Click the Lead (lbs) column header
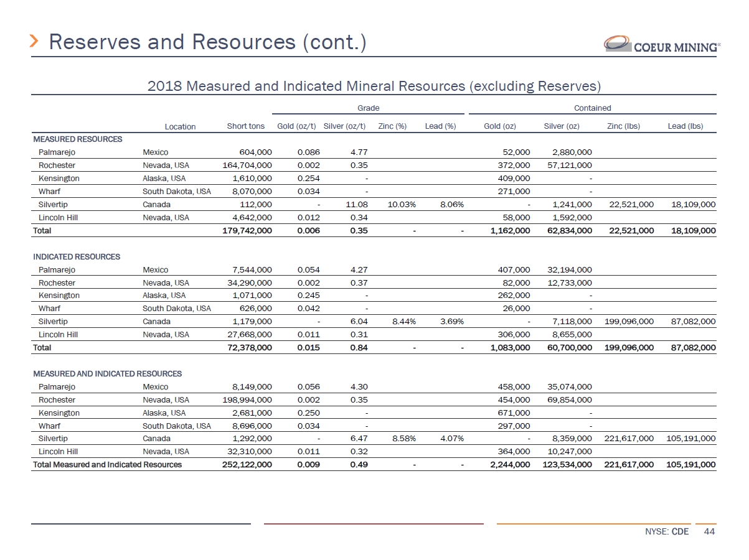This screenshot has width=749, height=560. (685, 126)
